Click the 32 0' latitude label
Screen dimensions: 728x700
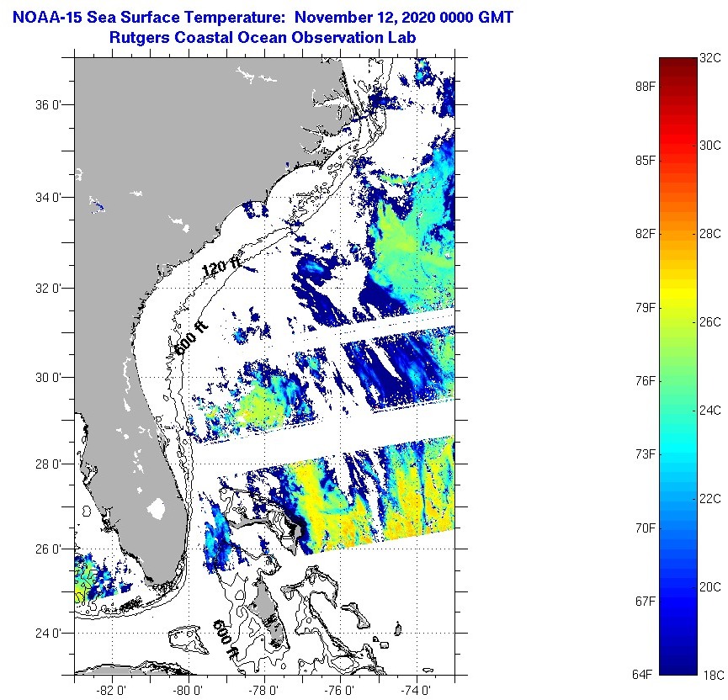(x=48, y=289)
